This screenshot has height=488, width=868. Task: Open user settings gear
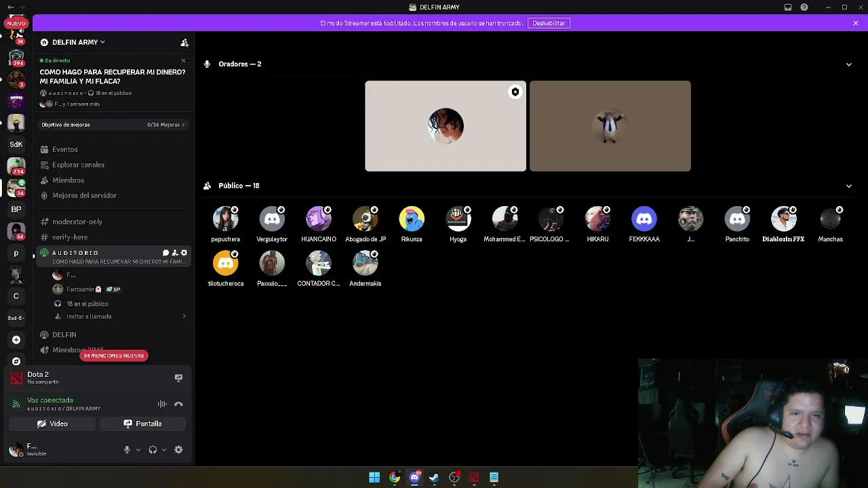178,450
